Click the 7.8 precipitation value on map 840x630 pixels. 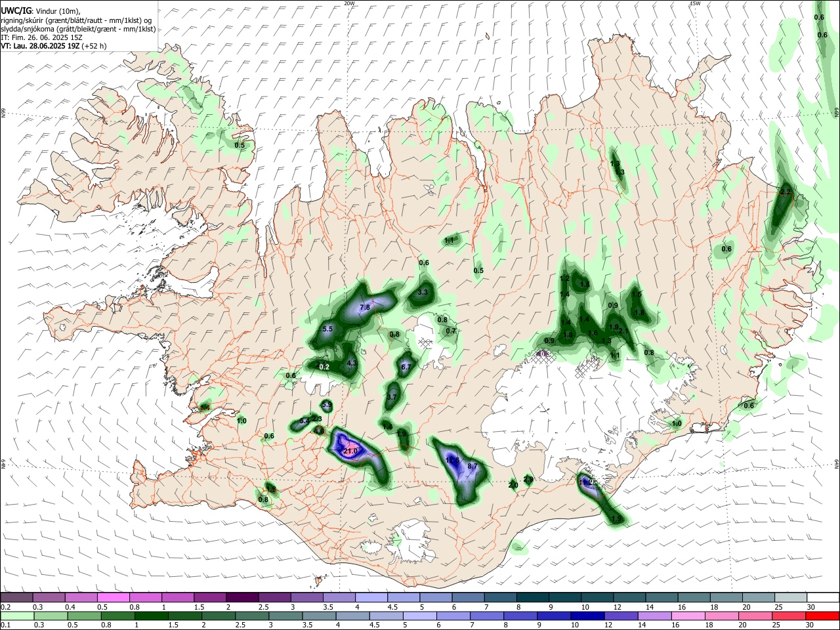366,307
